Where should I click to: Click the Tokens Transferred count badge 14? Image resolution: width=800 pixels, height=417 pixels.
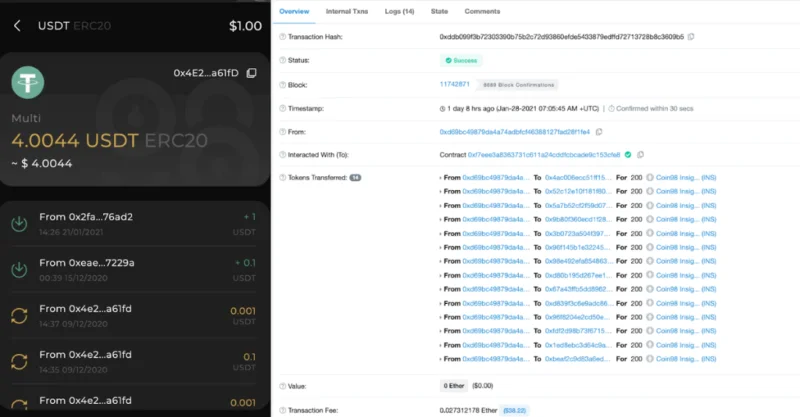355,178
